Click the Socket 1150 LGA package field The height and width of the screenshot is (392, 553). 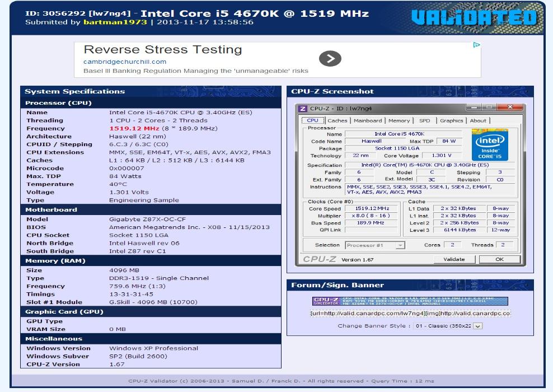(x=403, y=148)
